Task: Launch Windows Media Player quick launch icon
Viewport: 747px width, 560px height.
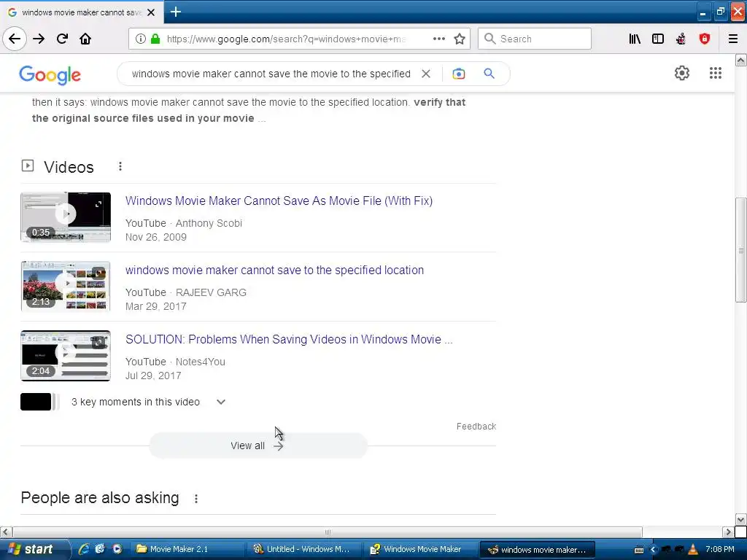Action: coord(117,549)
